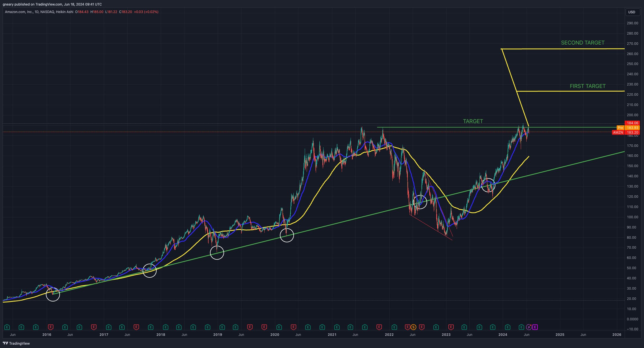644x348 pixels.
Task: Click the red 184.06 price tag
Action: pos(632,123)
